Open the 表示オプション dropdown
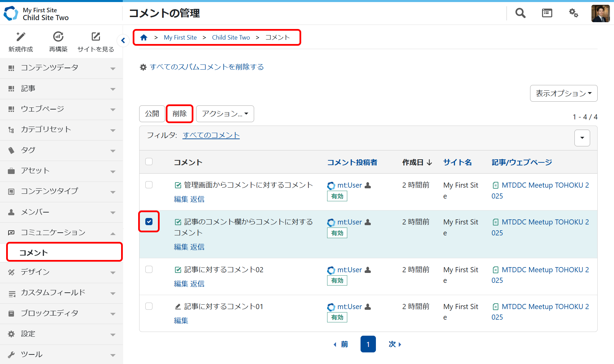Screen dimensions: 614x364 click(x=564, y=93)
